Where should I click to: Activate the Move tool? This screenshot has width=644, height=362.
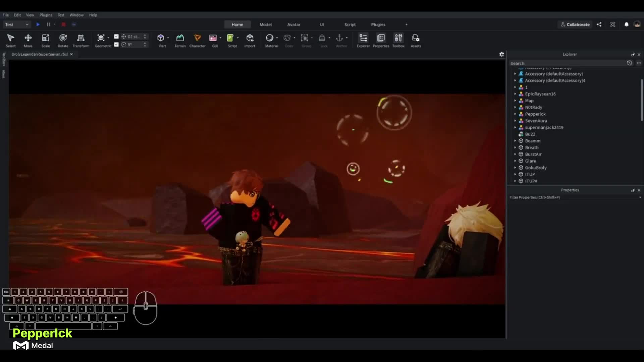[28, 41]
